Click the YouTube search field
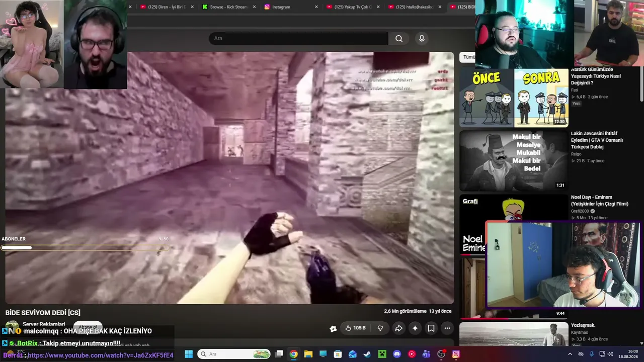This screenshot has width=644, height=362. [298, 39]
